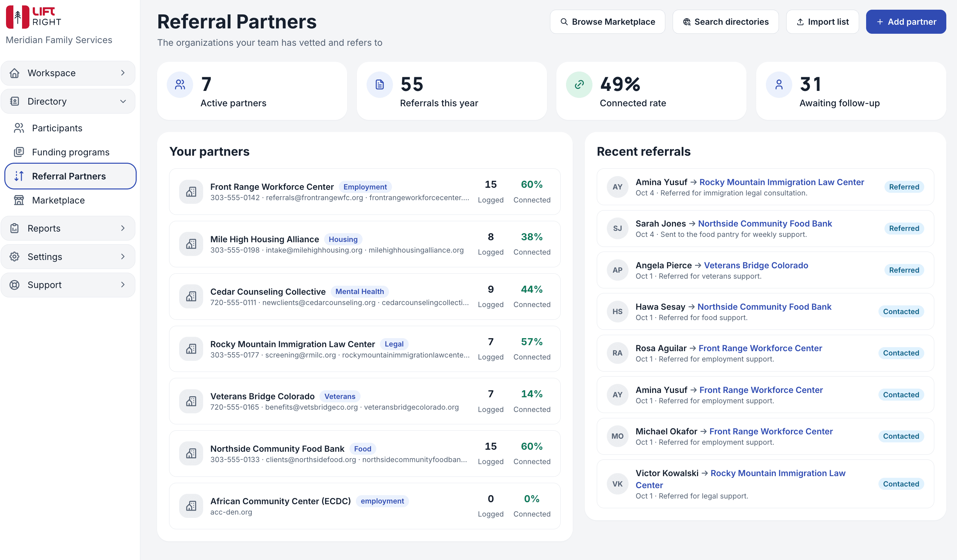Click the Settings gear icon
The height and width of the screenshot is (560, 957).
point(14,257)
